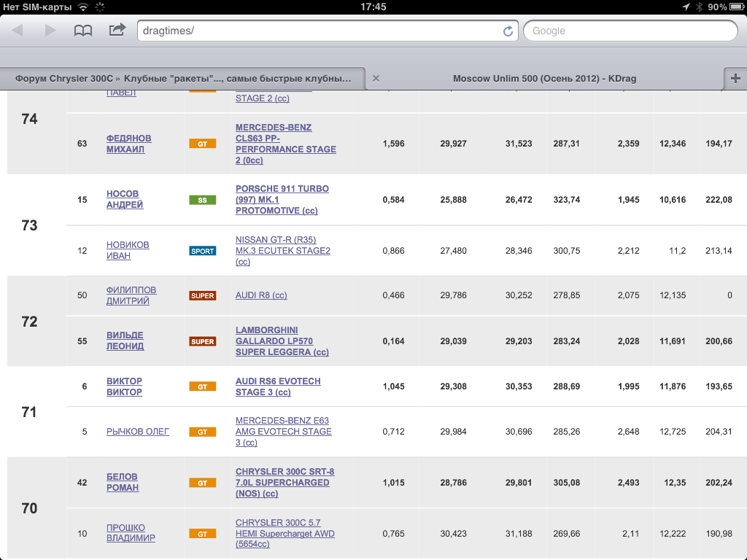747x560 pixels.
Task: Tap the battery indicator icon
Action: [x=737, y=7]
